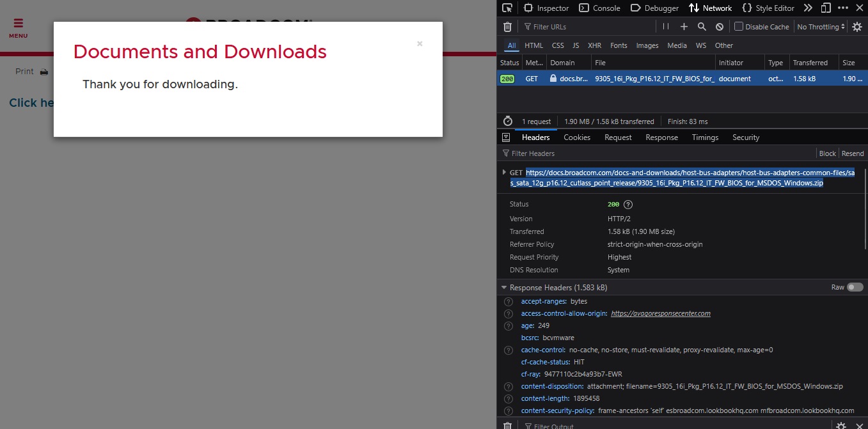Enable the Disable Cache checkbox

tap(739, 27)
